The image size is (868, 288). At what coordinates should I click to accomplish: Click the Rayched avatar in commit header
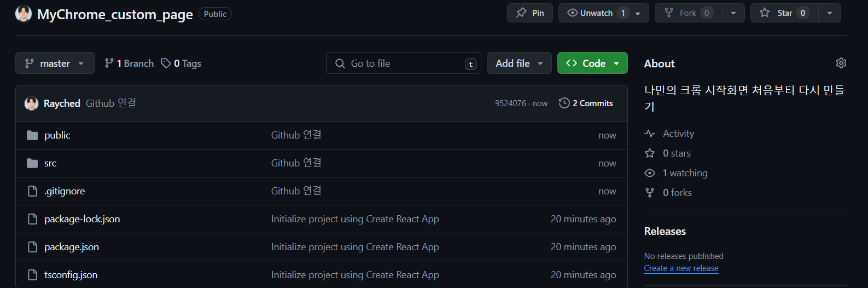(32, 103)
